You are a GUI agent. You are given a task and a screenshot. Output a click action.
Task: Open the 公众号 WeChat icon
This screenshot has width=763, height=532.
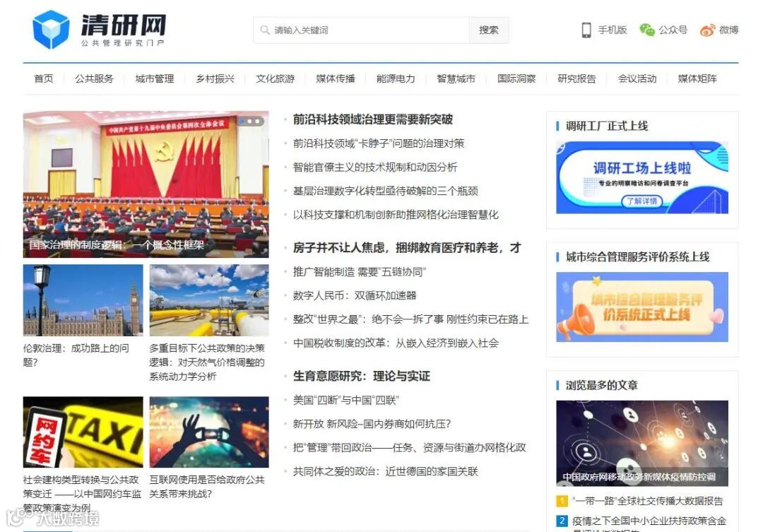pos(646,30)
